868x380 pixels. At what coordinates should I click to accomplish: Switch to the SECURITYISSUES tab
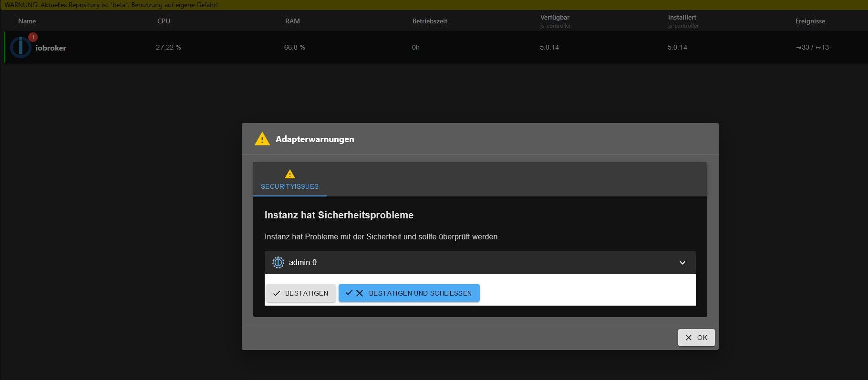coord(289,186)
